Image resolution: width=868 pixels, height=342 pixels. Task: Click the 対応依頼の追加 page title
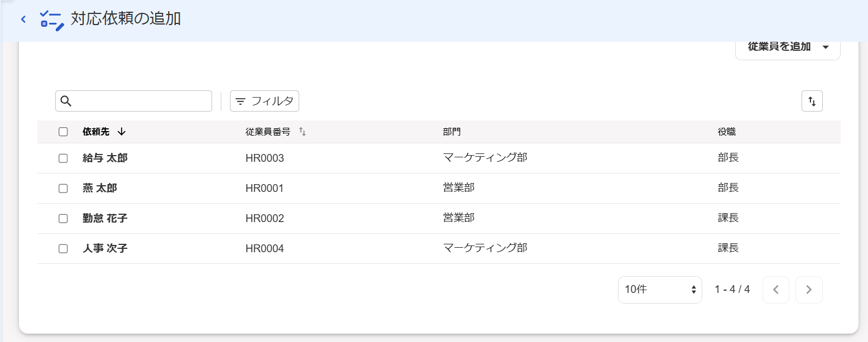pyautogui.click(x=126, y=18)
